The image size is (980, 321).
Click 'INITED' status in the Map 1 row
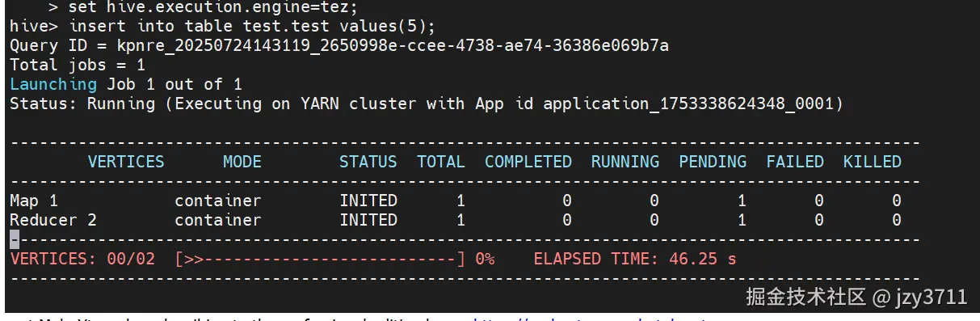tap(368, 201)
